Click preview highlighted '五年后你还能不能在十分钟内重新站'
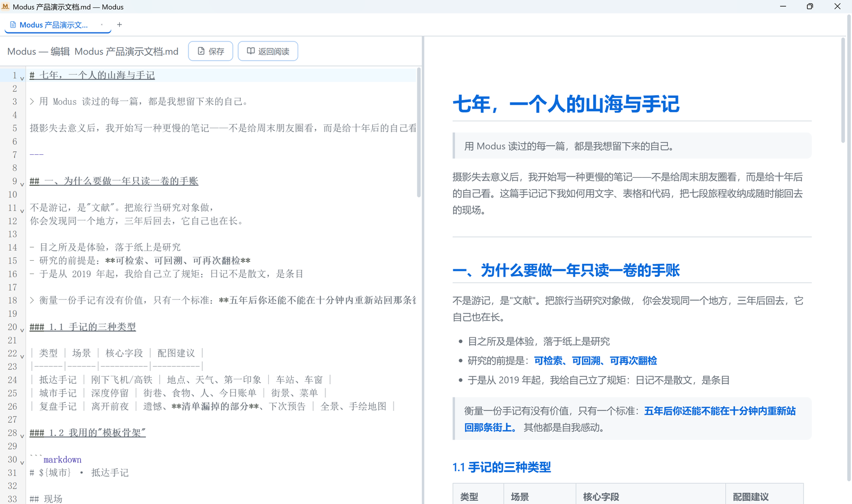The width and height of the screenshot is (852, 504). tap(720, 411)
